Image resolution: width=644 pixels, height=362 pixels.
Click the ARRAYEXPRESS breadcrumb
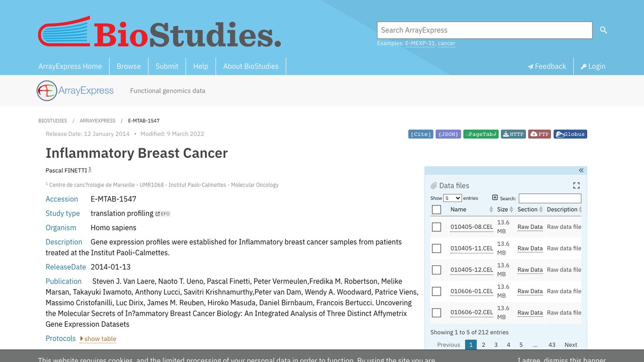click(98, 121)
